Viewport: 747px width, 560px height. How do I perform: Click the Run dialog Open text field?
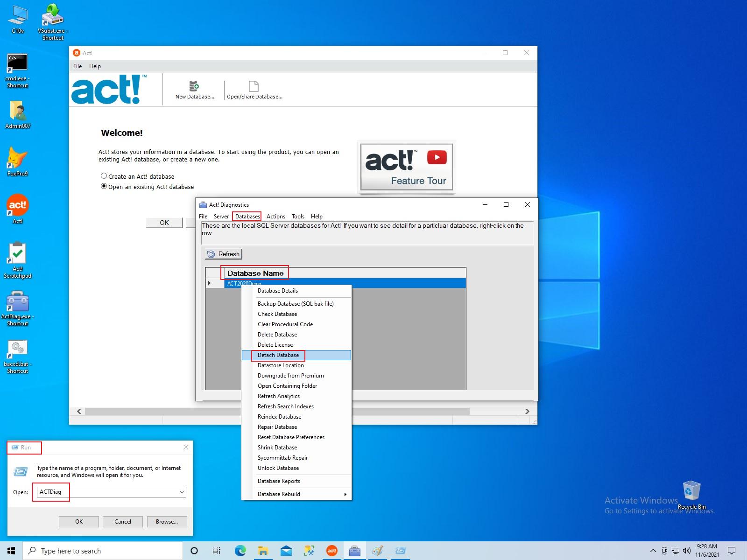(107, 492)
